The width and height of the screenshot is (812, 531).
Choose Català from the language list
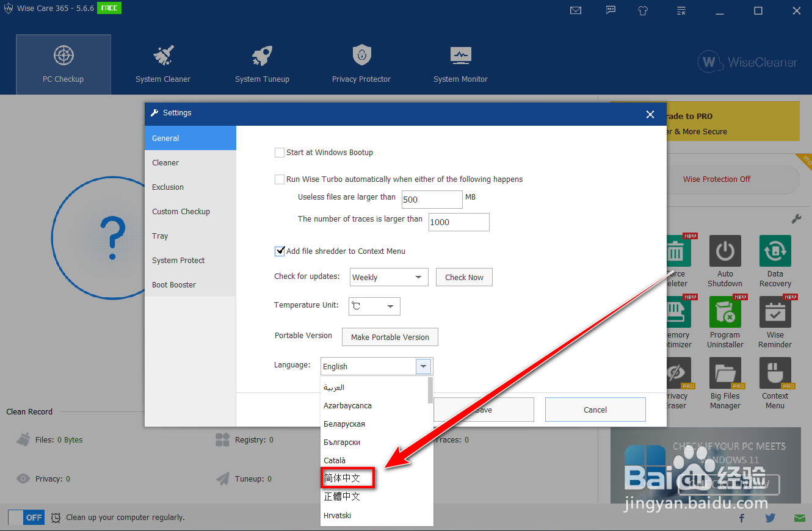point(374,460)
